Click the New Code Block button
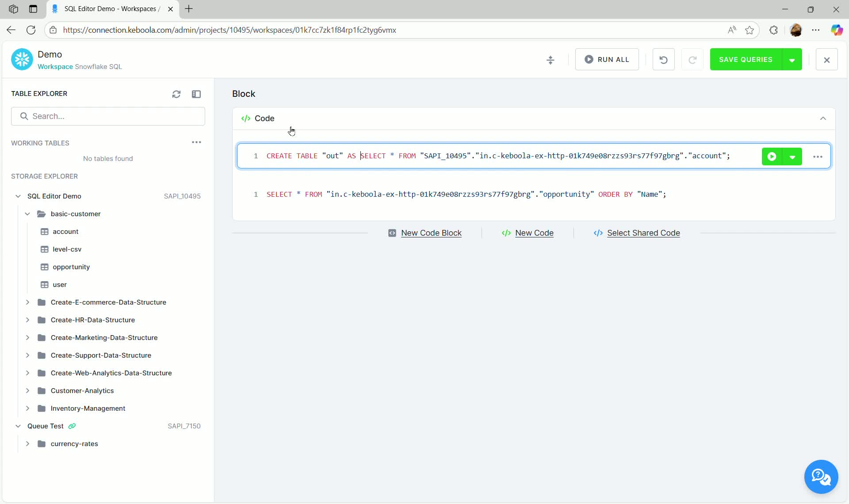Viewport: 849px width, 504px height. point(431,233)
